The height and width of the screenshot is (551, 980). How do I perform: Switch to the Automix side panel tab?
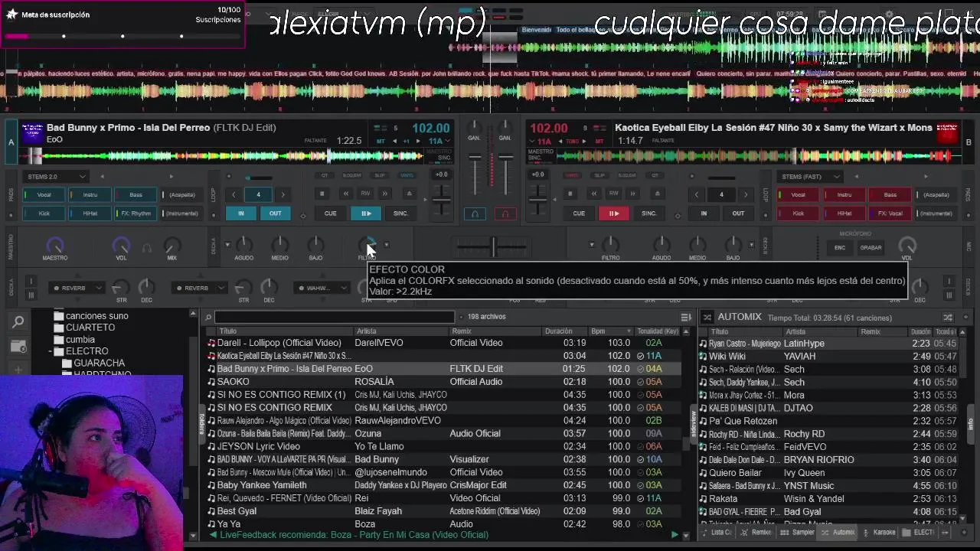point(838,532)
